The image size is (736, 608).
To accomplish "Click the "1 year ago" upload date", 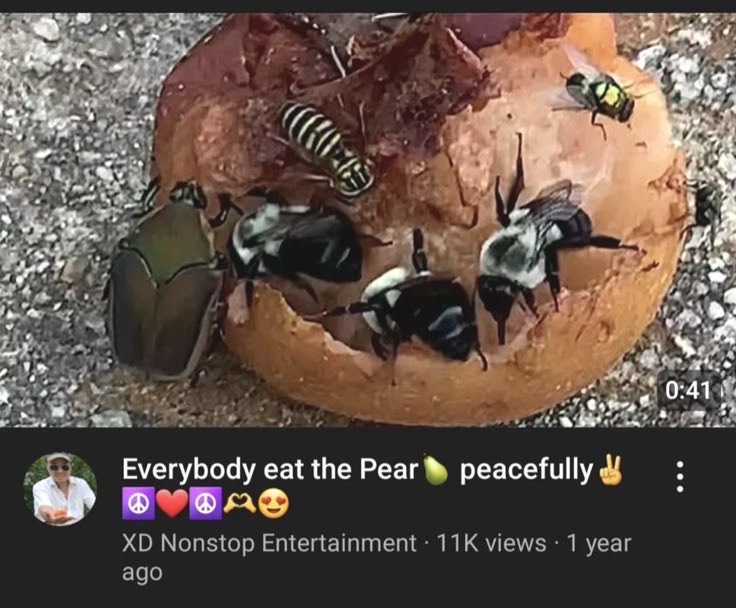I will (x=376, y=558).
